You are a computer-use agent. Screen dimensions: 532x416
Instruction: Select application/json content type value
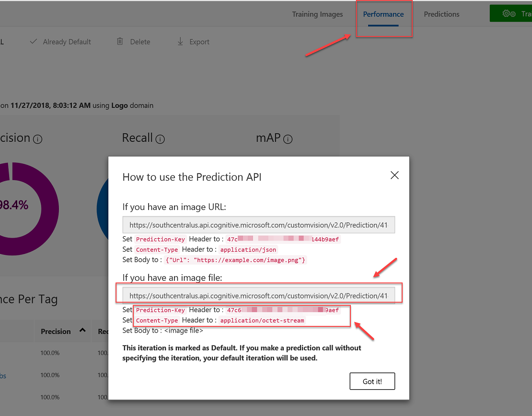point(248,250)
